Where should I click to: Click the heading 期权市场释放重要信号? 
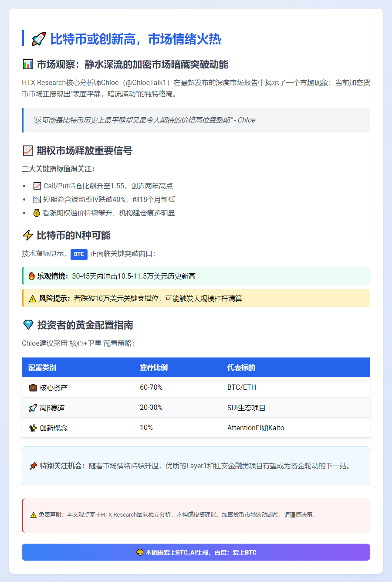(84, 151)
